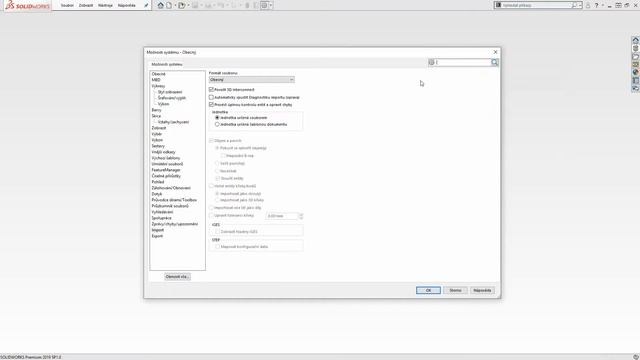Open SOLIDWORKS Resources task pane tab
Viewport: 640px width, 360px height.
click(x=636, y=40)
